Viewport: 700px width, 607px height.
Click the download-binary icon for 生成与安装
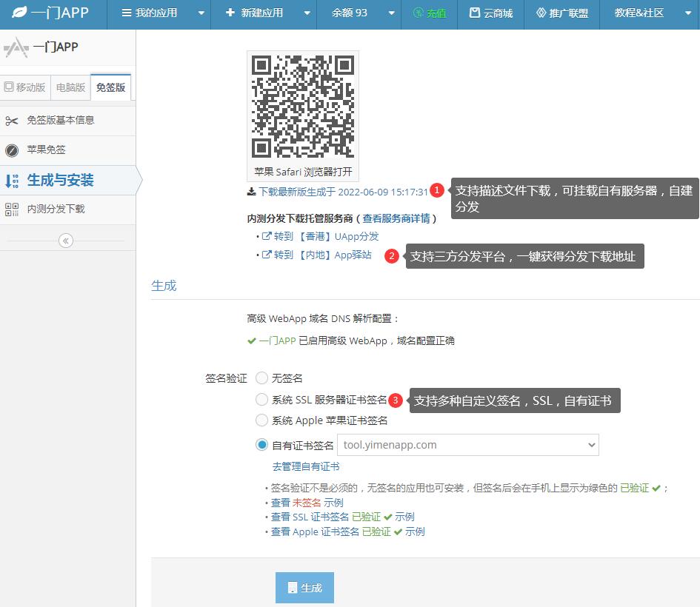click(x=12, y=181)
